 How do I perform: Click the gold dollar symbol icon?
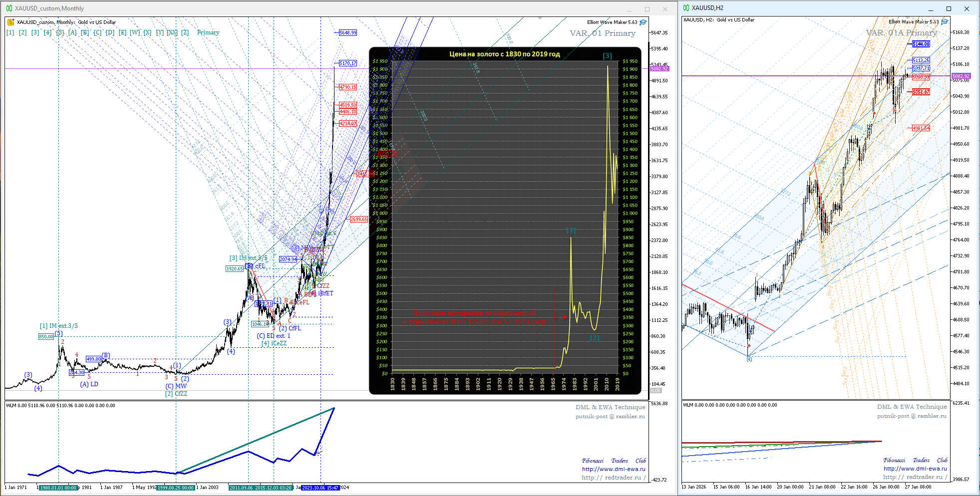(x=10, y=22)
